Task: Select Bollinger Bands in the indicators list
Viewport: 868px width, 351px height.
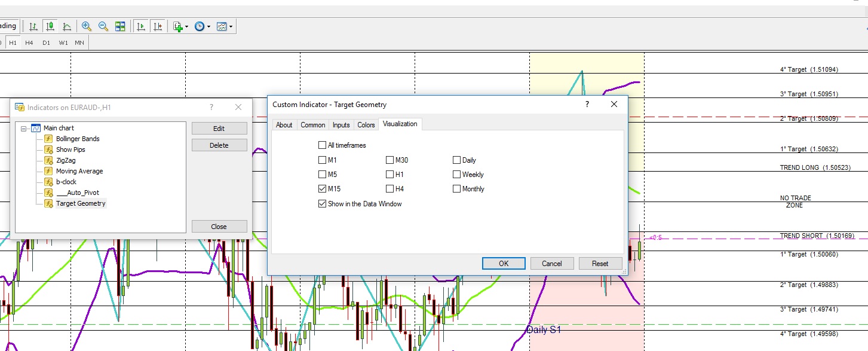Action: [78, 139]
